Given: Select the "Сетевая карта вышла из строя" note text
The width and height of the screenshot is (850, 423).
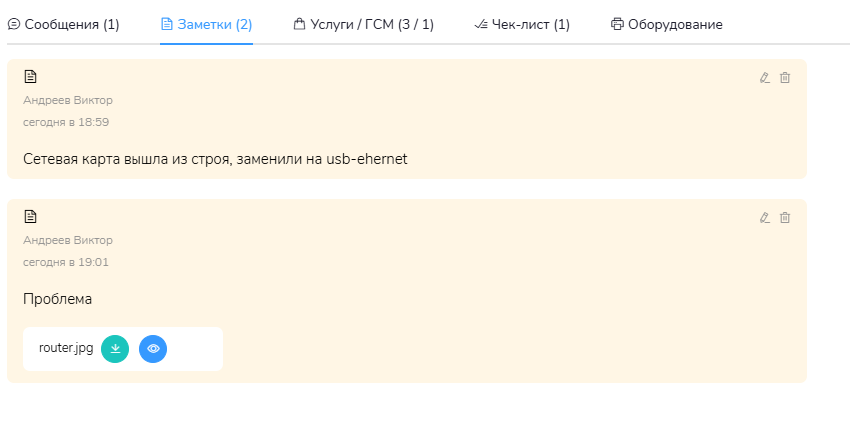Looking at the screenshot, I should (215, 158).
